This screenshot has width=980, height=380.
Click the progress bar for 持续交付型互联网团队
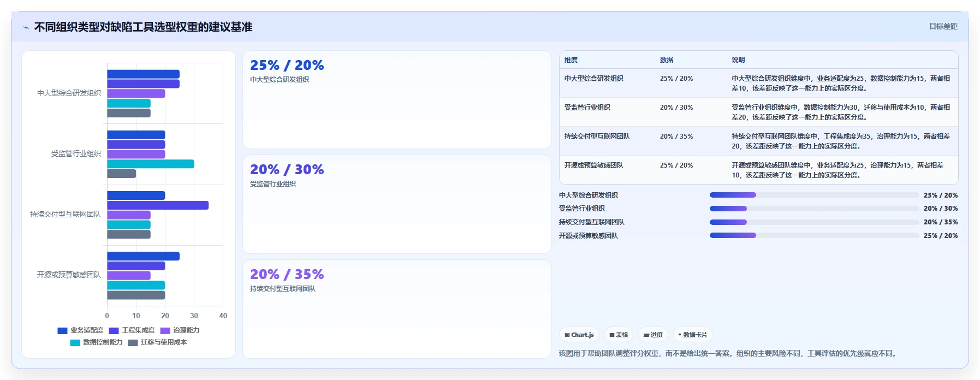tap(814, 222)
